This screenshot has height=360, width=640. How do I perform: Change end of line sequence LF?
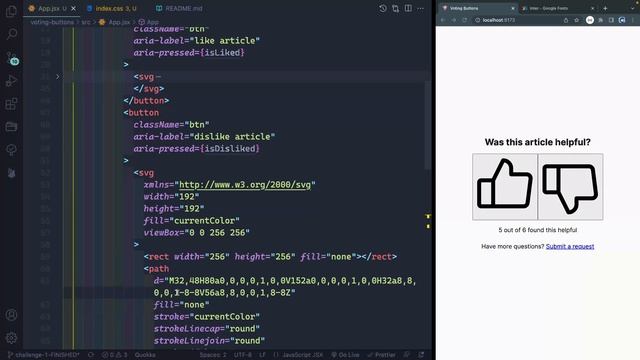[x=262, y=355]
